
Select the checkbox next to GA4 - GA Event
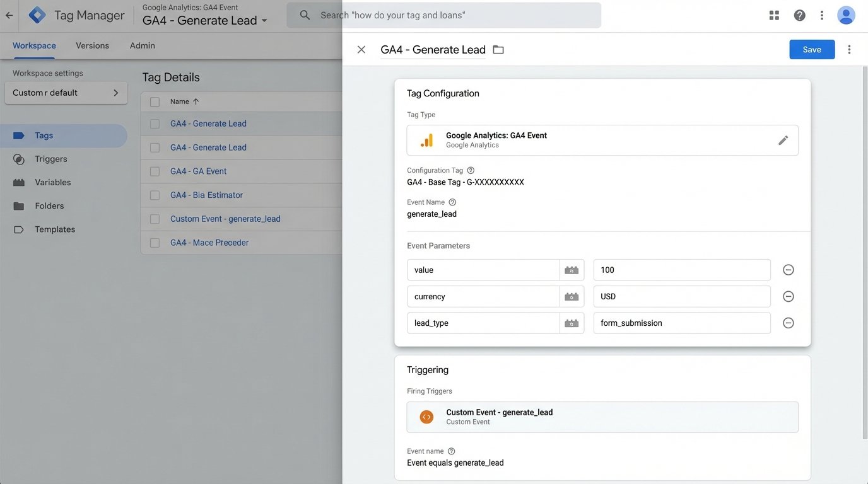coord(154,170)
